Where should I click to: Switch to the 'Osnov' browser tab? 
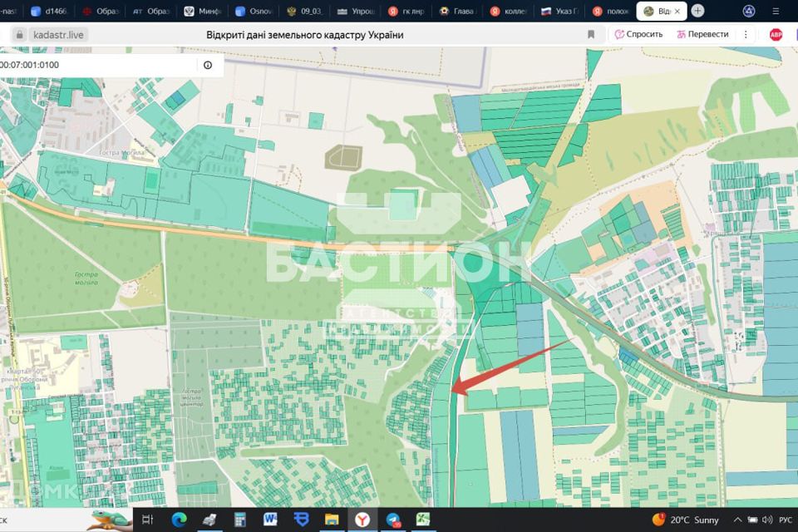253,11
